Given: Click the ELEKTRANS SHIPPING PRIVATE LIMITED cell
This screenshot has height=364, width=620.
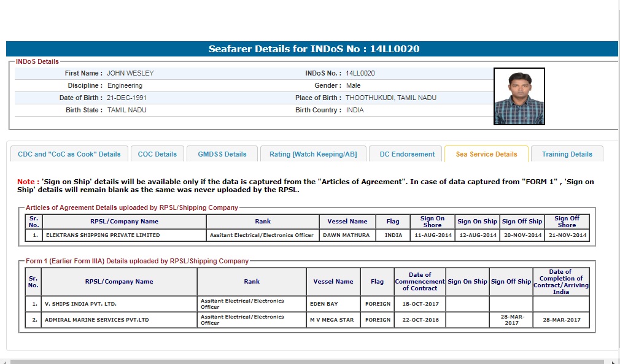Looking at the screenshot, I should (x=102, y=235).
